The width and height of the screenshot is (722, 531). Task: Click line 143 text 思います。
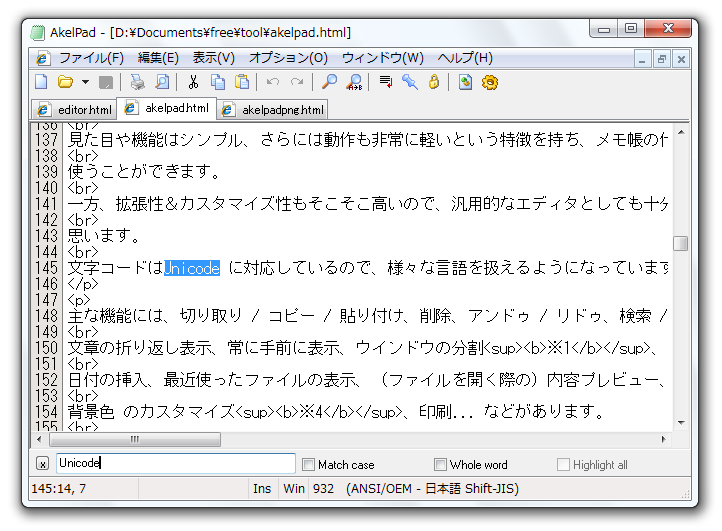(104, 236)
